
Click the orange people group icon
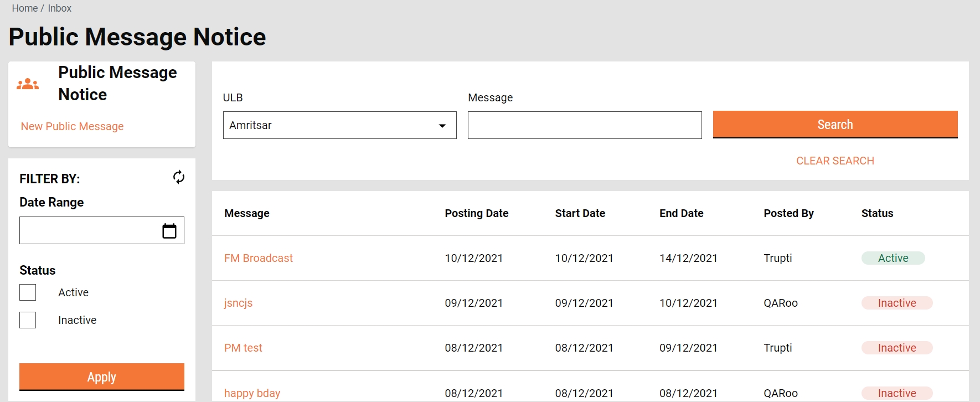(x=28, y=84)
